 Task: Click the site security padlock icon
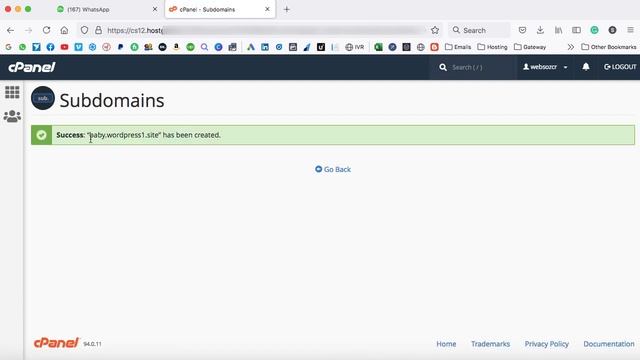pyautogui.click(x=98, y=30)
